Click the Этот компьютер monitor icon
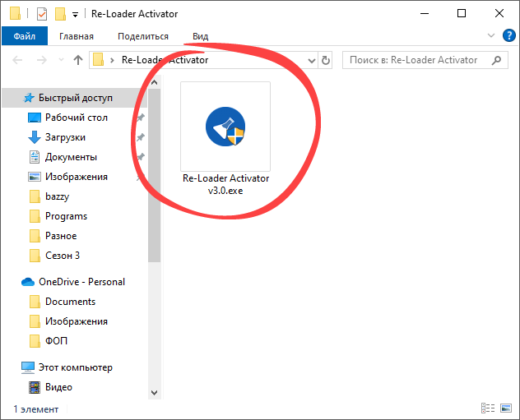The width and height of the screenshot is (520, 420). [28, 367]
